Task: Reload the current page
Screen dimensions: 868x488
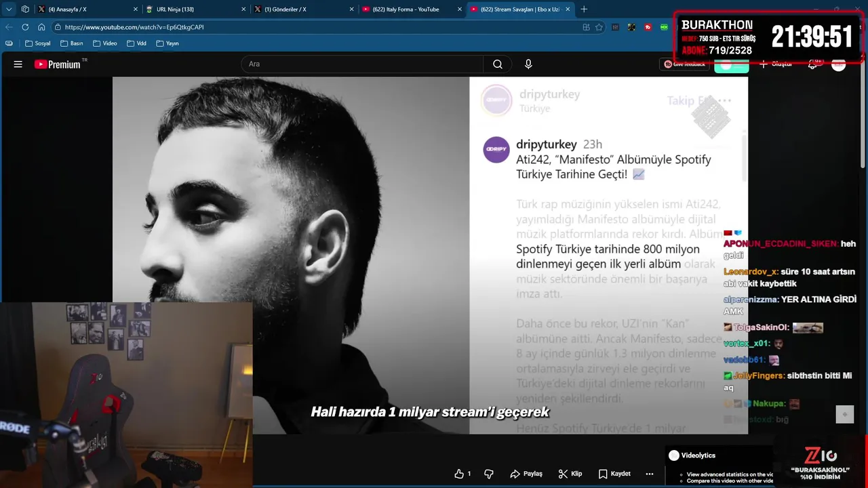Action: click(x=25, y=27)
